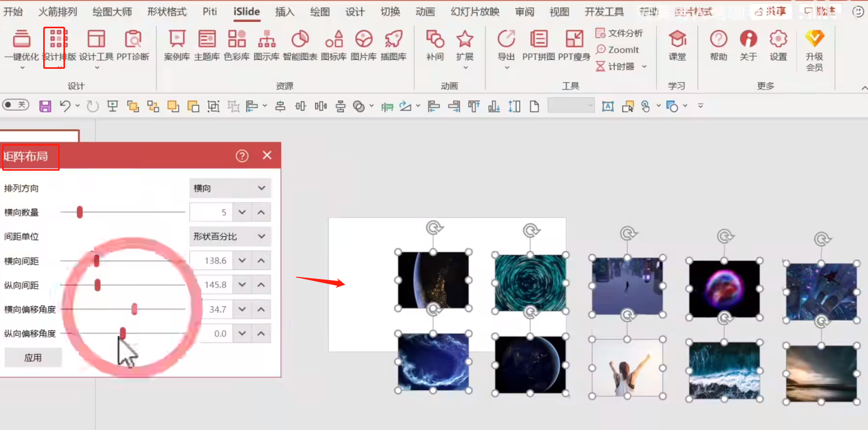The width and height of the screenshot is (868, 430).
Task: Open the 计时器 timer
Action: coord(615,67)
